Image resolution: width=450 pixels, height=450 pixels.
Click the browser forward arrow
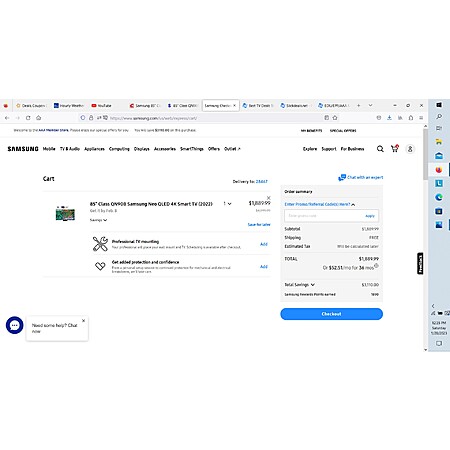coord(18,118)
